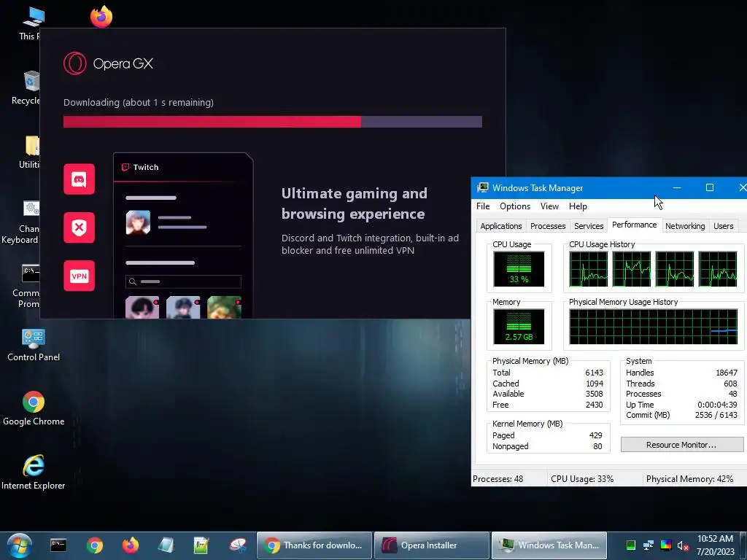This screenshot has height=560, width=747.
Task: Click the avatar thumbnail in Twitch panel
Action: [138, 222]
